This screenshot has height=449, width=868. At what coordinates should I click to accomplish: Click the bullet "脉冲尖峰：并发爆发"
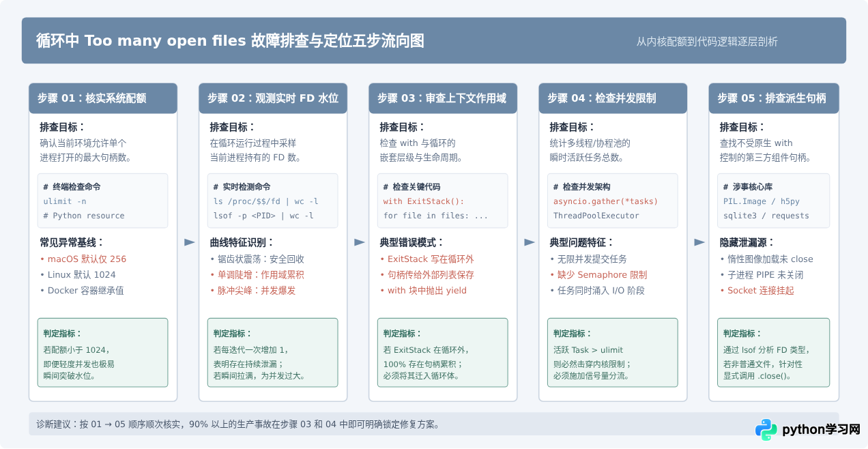[252, 291]
